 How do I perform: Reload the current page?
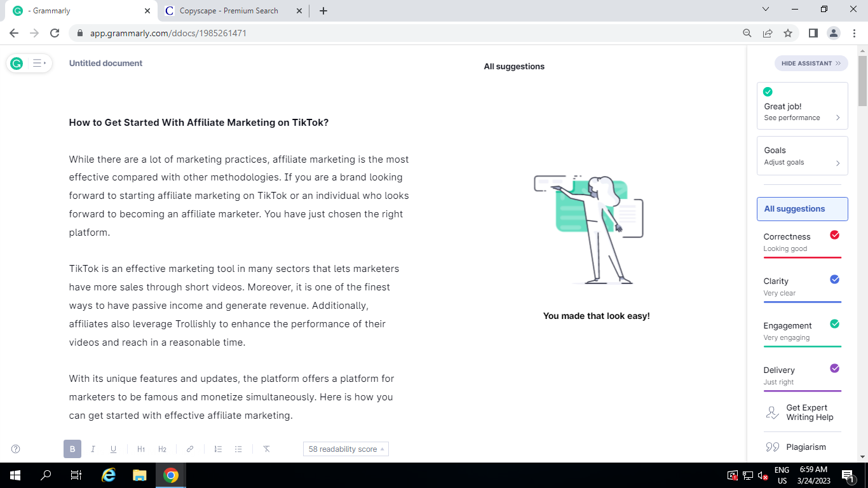tap(55, 33)
